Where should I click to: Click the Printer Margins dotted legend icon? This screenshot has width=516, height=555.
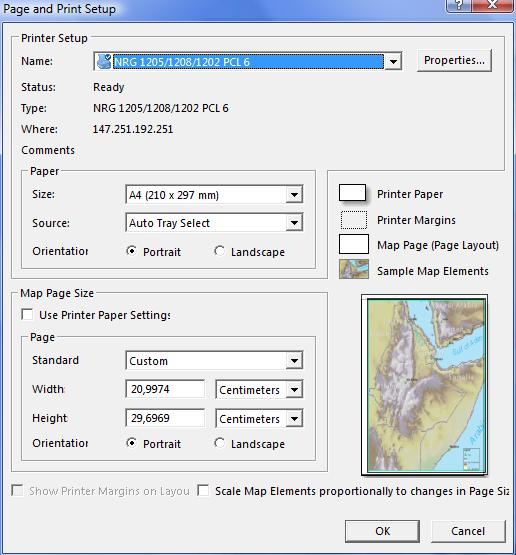point(354,220)
